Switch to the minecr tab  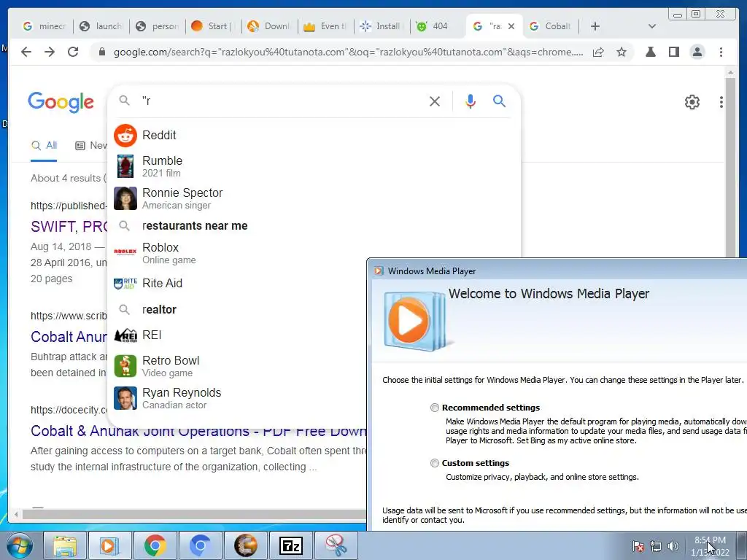coord(44,26)
